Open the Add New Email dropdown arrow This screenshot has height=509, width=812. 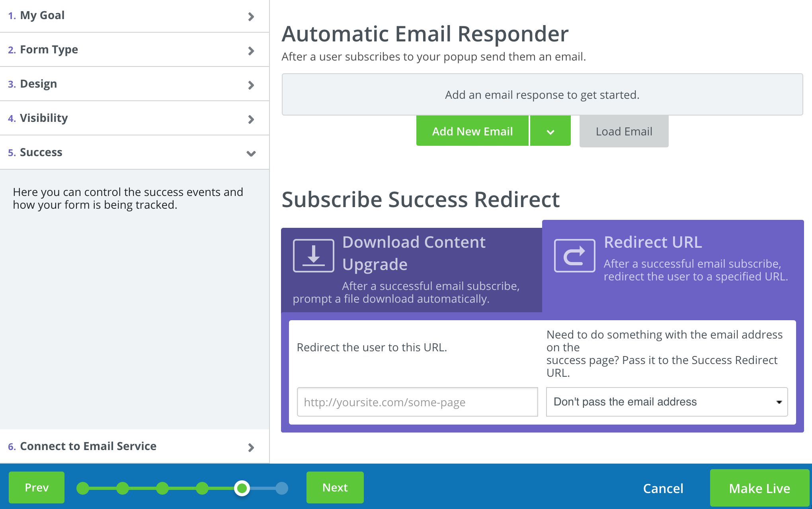550,131
